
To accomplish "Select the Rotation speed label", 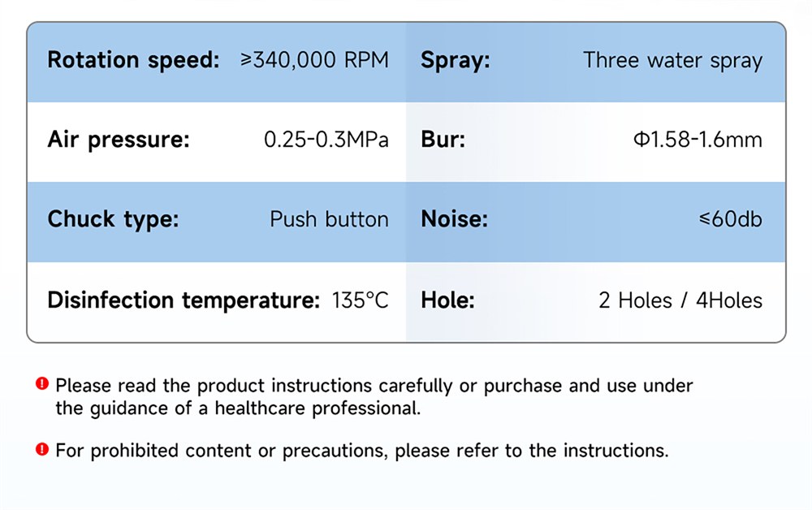I will 134,61.
